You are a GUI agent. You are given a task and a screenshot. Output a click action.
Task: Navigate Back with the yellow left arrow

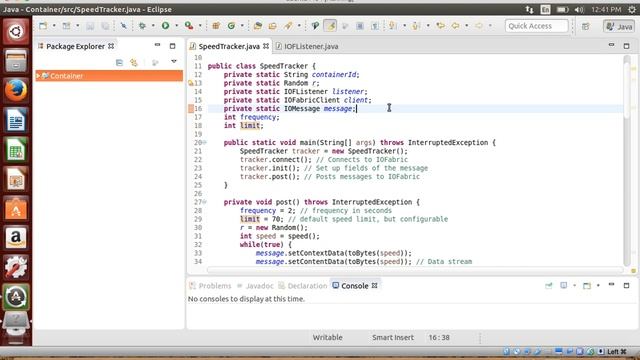455,26
